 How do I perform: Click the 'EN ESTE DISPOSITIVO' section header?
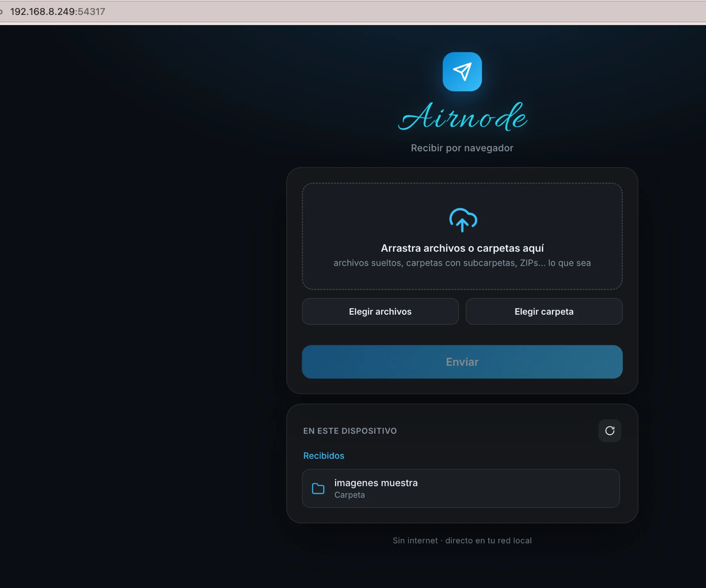350,431
